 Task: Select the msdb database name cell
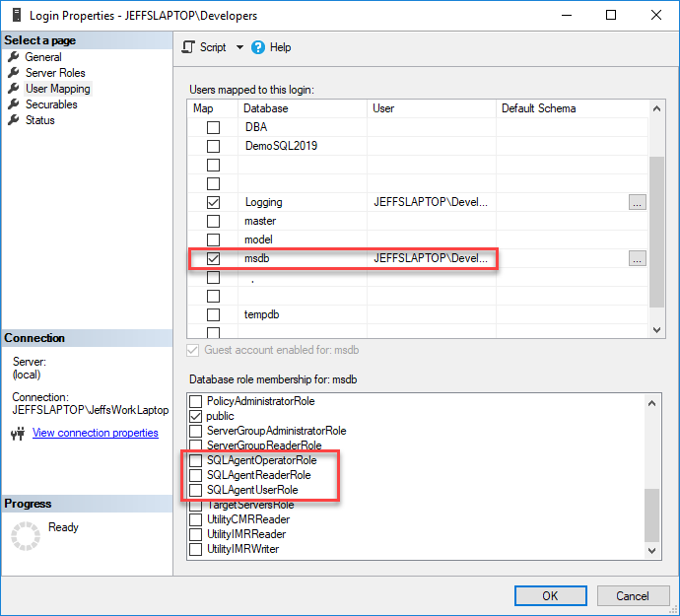[x=303, y=258]
